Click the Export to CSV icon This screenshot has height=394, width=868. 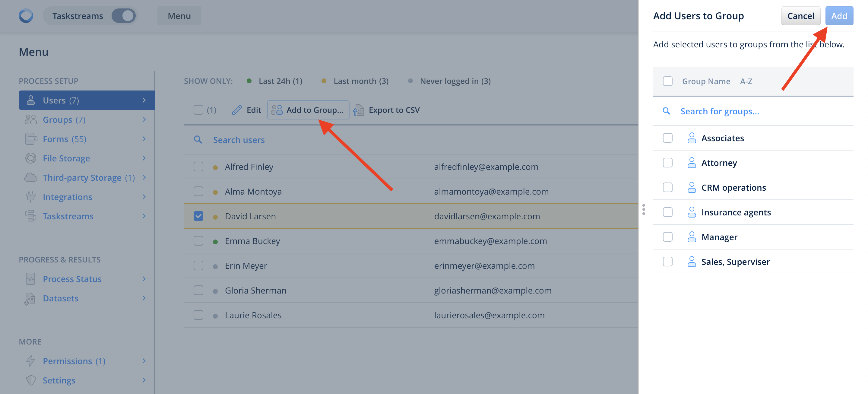click(359, 110)
